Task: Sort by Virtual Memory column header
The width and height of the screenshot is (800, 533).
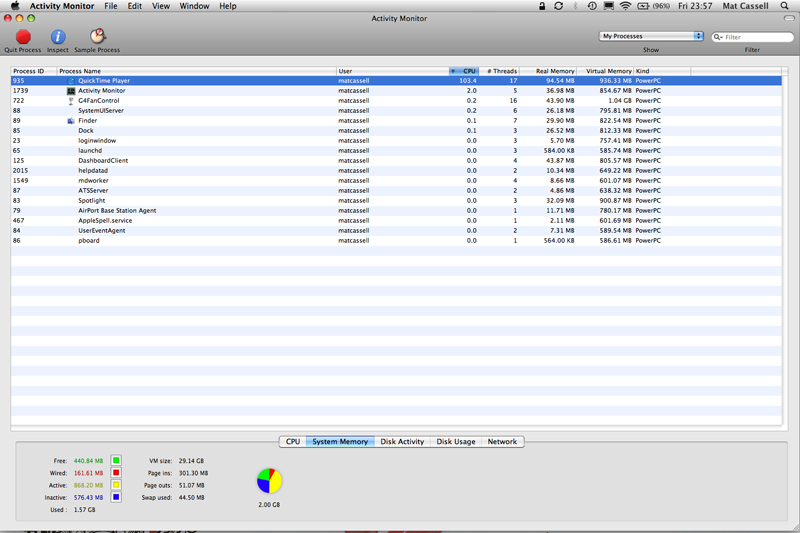Action: coord(605,71)
